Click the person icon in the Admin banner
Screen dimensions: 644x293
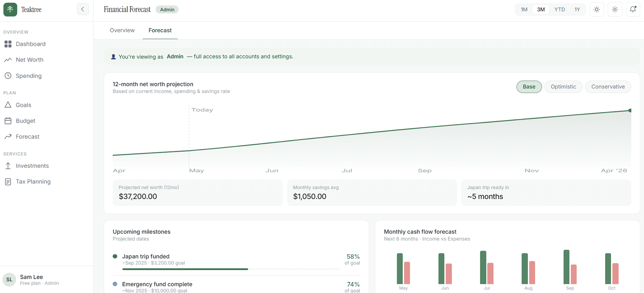(113, 57)
